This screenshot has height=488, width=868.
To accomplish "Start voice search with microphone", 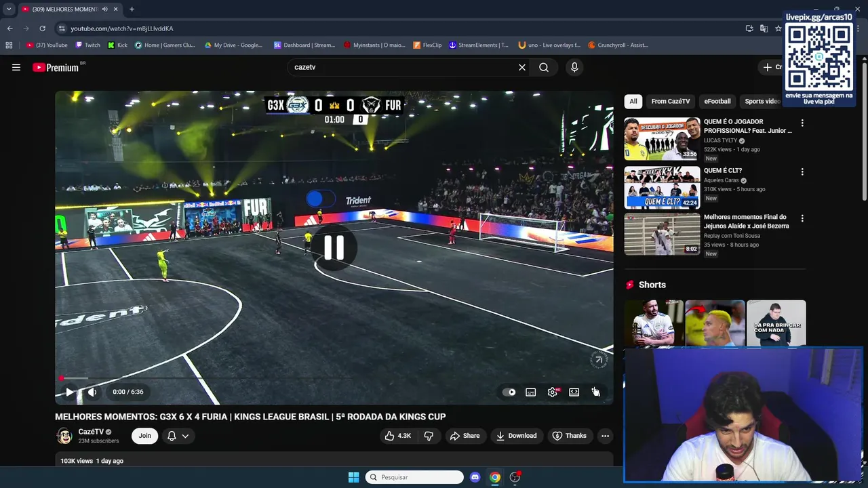I will (x=574, y=67).
